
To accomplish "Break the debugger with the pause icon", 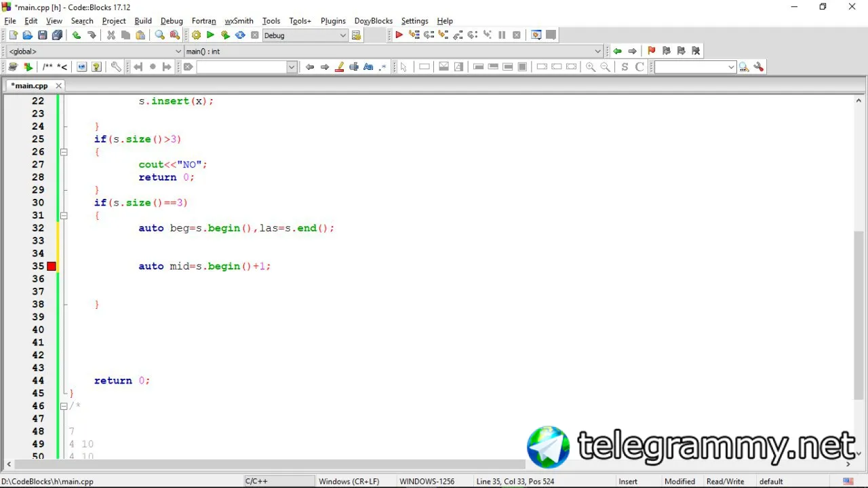I will 502,35.
